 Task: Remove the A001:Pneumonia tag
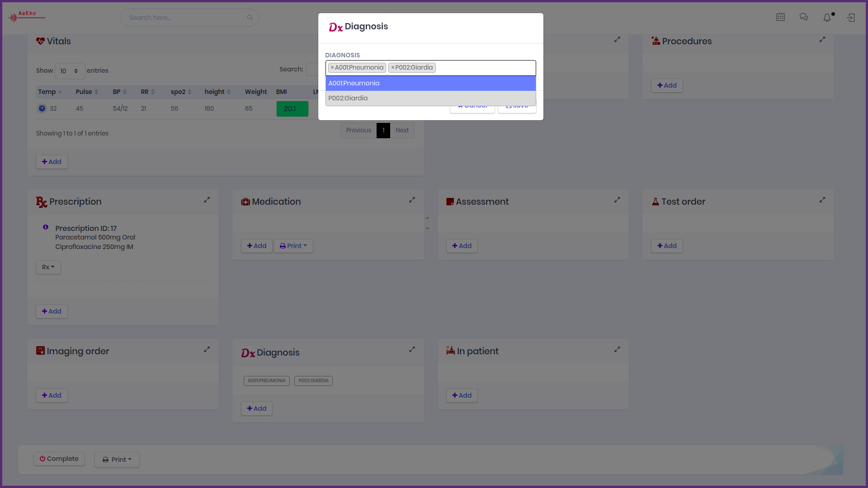click(332, 68)
